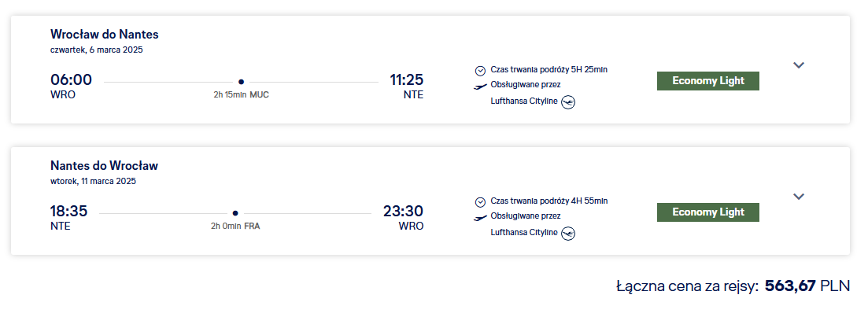Screen dimensions: 868x328
Task: Select the Nantes do Wrocław heading
Action: [104, 165]
